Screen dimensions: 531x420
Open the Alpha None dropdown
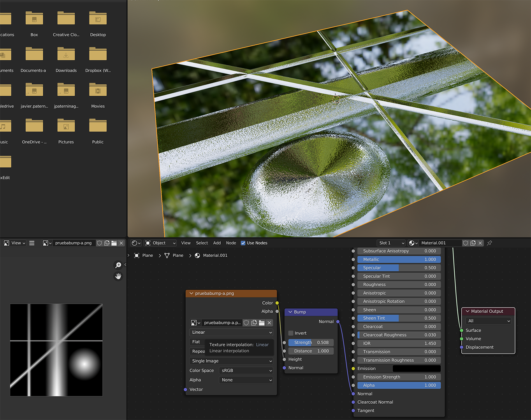point(246,380)
